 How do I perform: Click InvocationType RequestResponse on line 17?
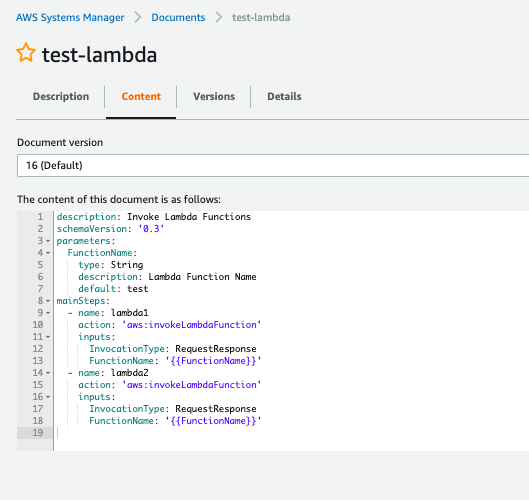(173, 409)
